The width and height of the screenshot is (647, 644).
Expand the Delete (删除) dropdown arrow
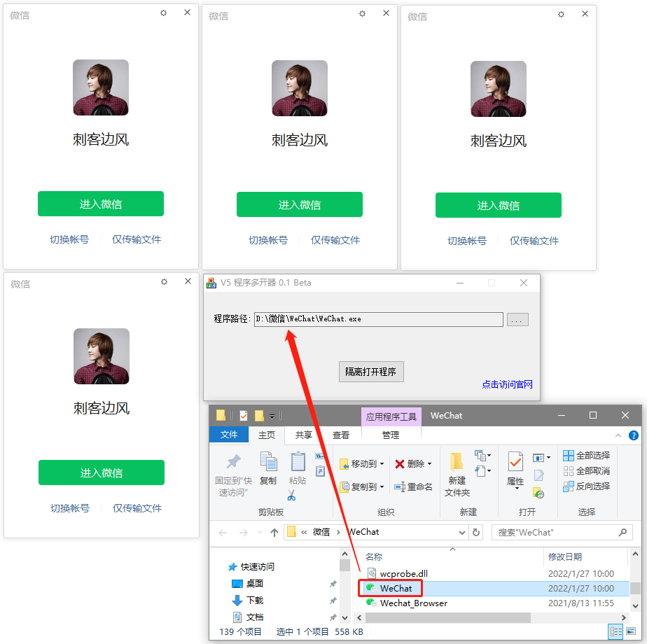429,463
